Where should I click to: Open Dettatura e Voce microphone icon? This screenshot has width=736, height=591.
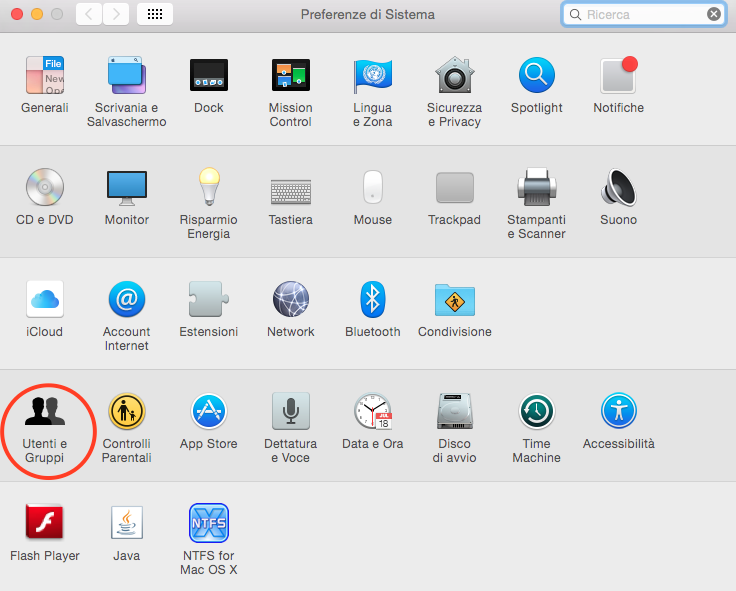click(291, 411)
